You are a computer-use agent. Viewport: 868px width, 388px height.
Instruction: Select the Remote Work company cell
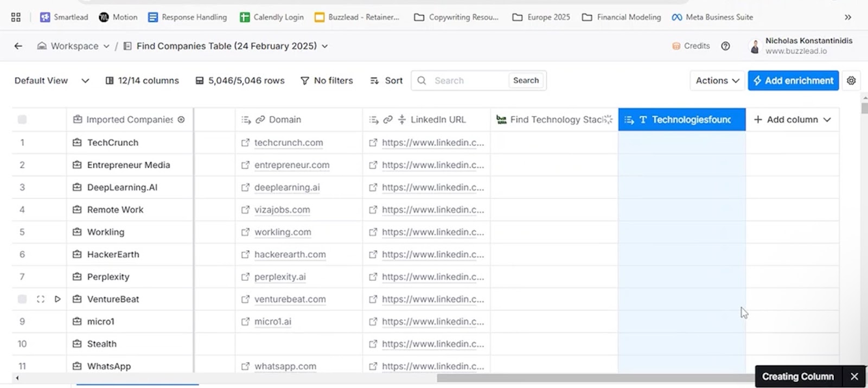click(x=130, y=209)
